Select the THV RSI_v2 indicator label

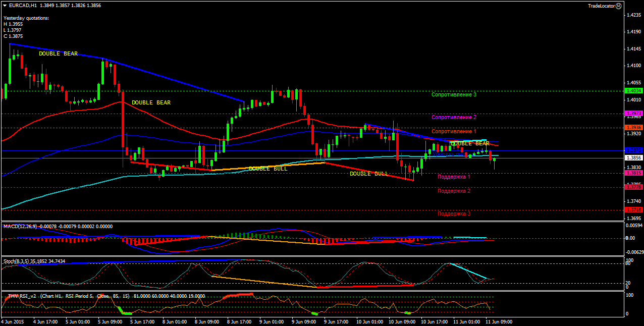[23, 296]
